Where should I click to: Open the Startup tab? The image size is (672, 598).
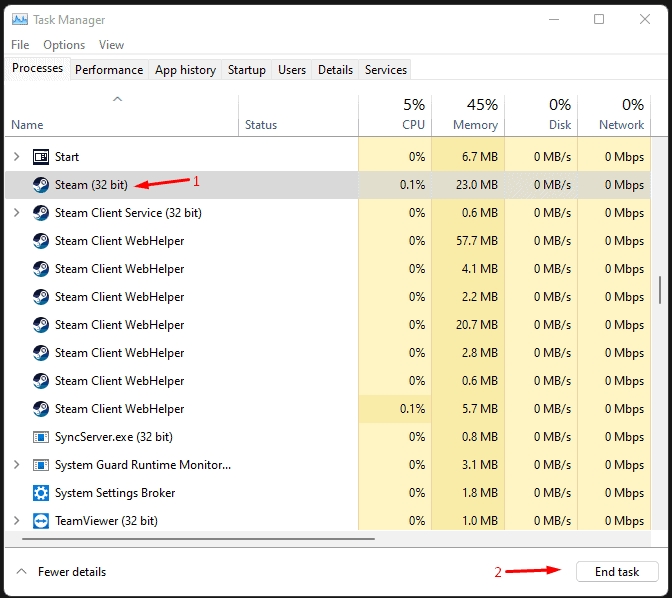(247, 70)
